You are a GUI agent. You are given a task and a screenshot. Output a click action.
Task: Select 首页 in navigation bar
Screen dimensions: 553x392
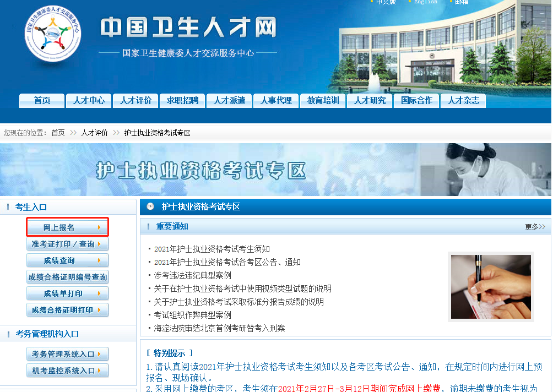click(x=42, y=100)
